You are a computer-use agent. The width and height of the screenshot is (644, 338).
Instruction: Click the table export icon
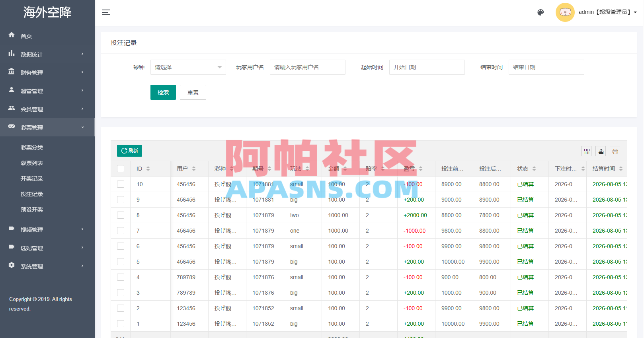601,151
